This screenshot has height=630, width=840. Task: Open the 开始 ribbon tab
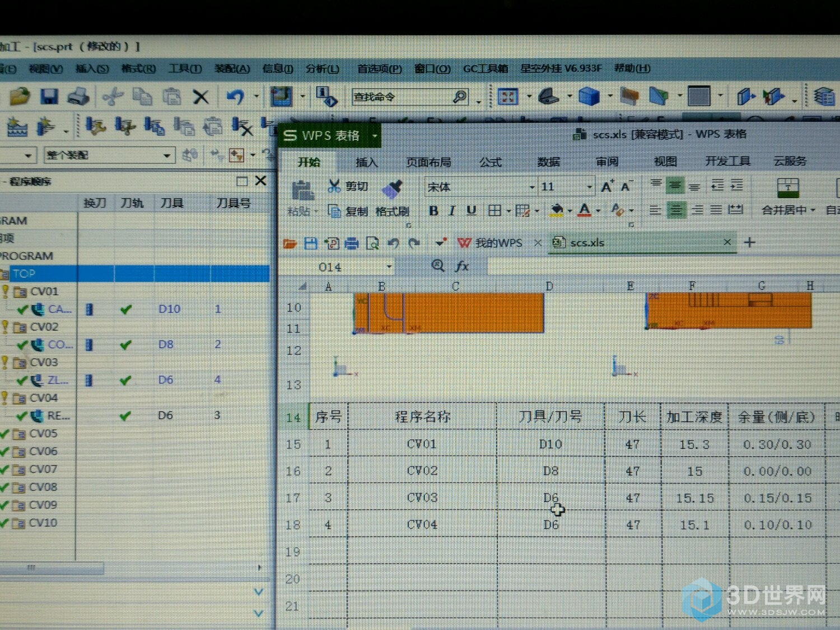point(309,162)
